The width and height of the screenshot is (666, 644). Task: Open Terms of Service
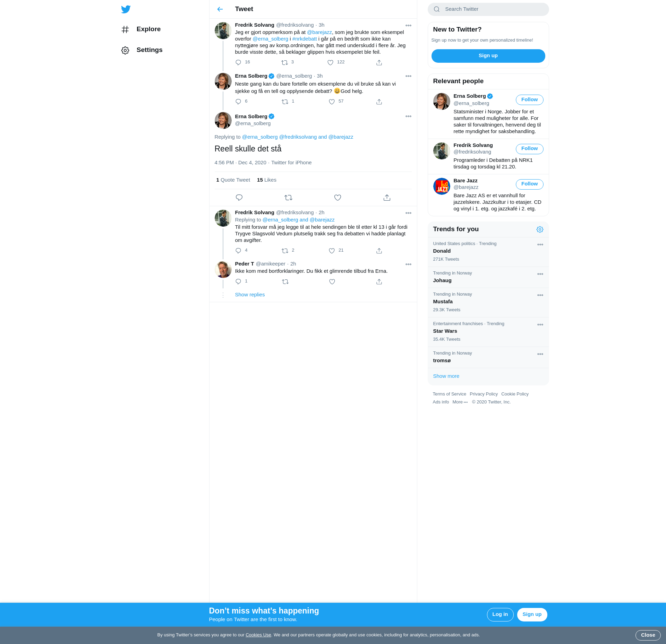coord(449,394)
